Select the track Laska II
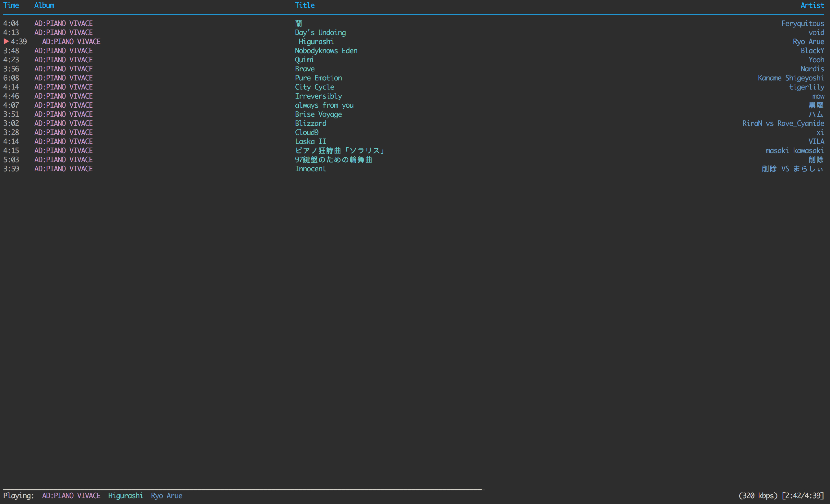Screen dimensions: 830x504 (x=310, y=141)
